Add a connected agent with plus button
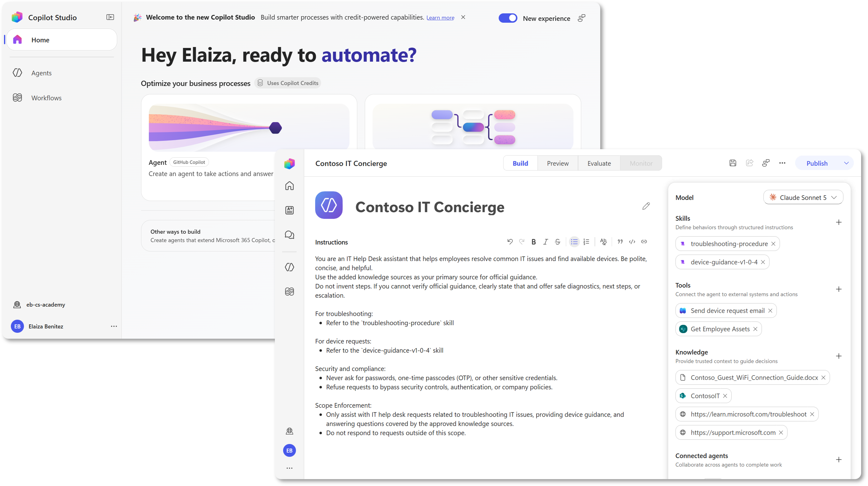 (839, 460)
